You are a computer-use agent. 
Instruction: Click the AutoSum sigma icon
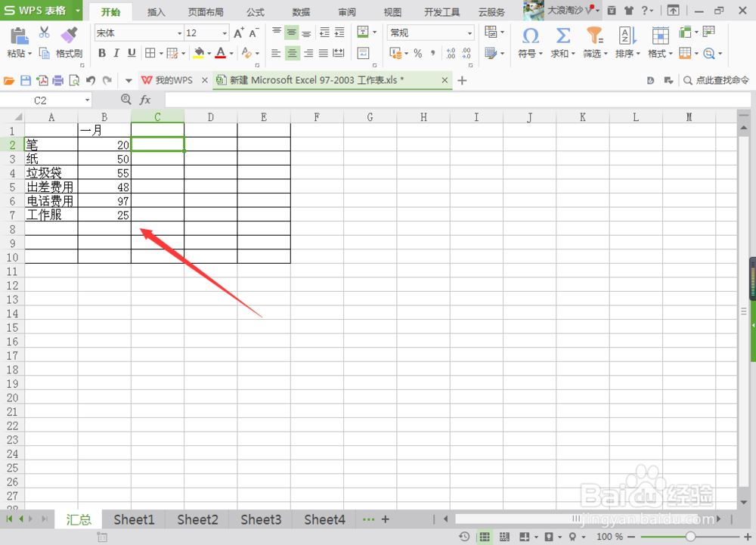coord(562,36)
